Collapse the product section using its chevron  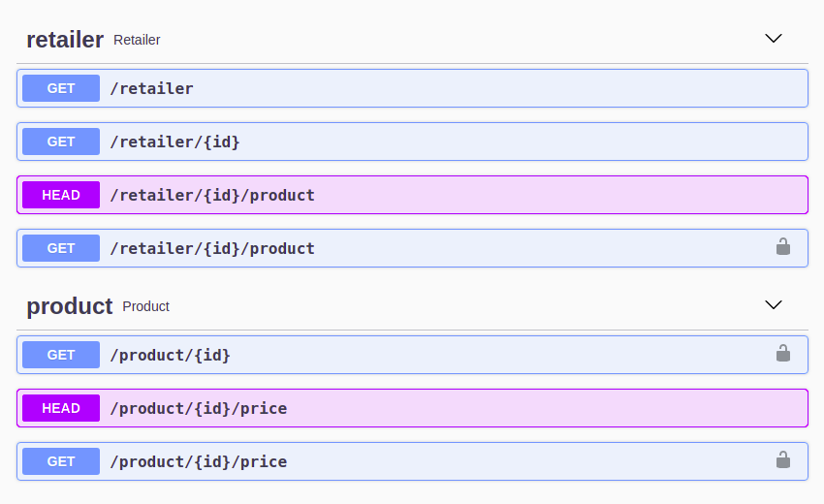tap(774, 305)
